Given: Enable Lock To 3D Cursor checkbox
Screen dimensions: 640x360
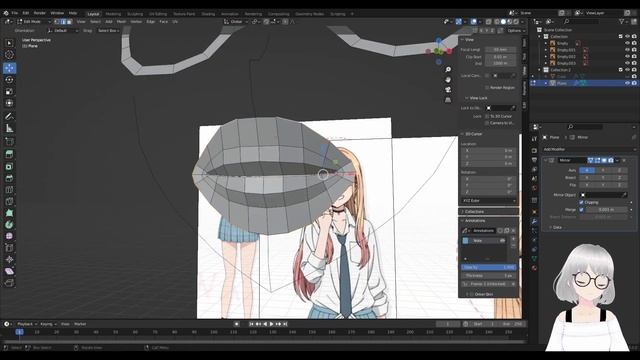Looking at the screenshot, I should [x=487, y=116].
